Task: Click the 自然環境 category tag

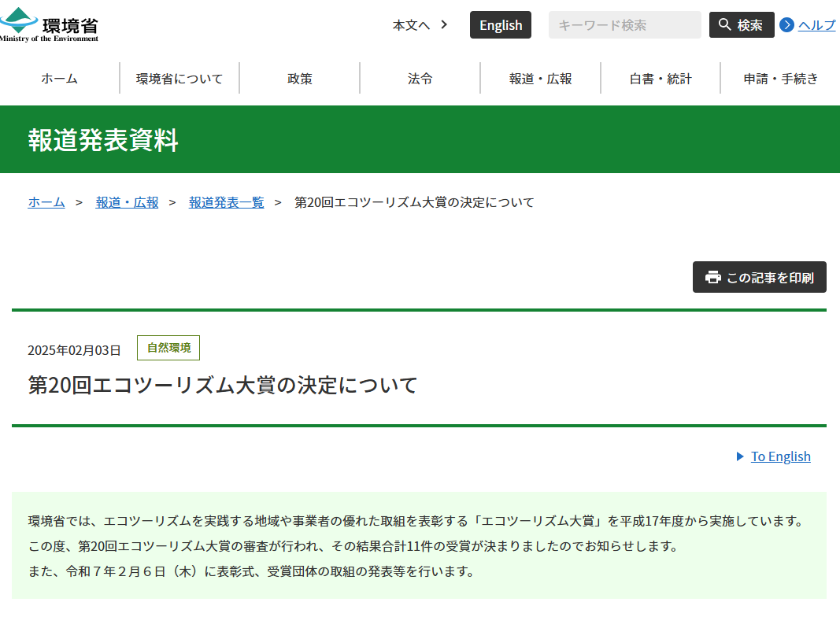Action: pos(168,348)
